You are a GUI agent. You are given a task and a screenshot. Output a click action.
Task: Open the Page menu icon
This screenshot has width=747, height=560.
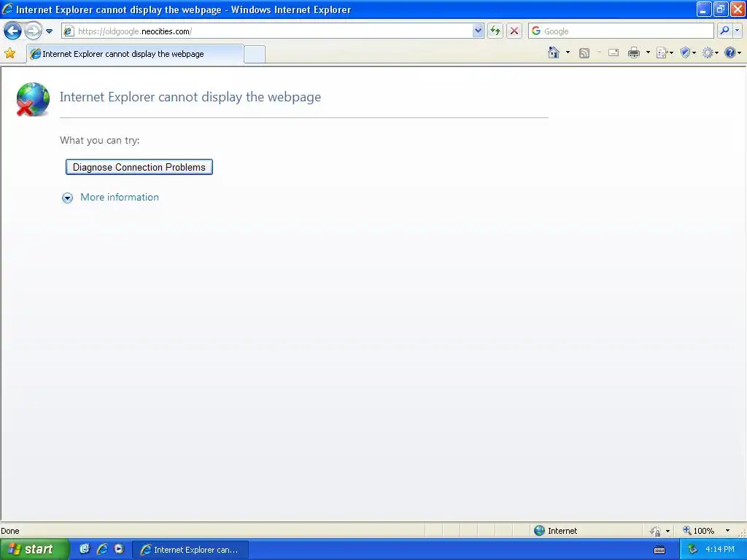point(664,52)
